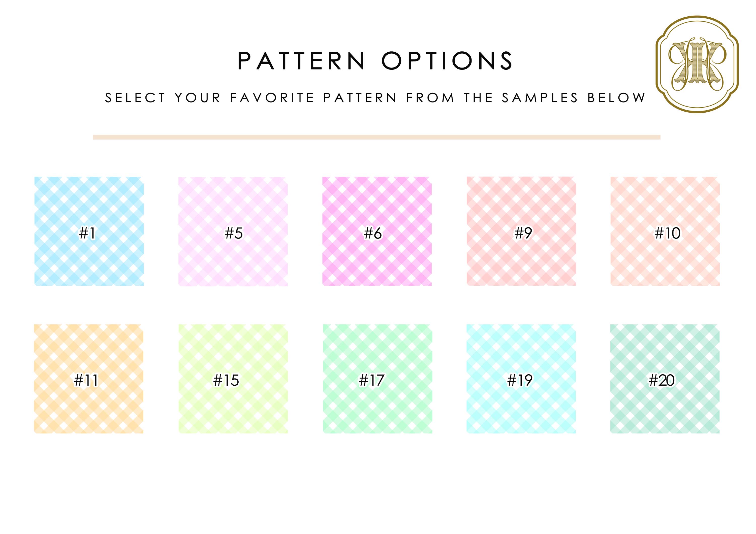The image size is (756, 534).
Task: Choose the light pink pattern #5
Action: tap(233, 232)
